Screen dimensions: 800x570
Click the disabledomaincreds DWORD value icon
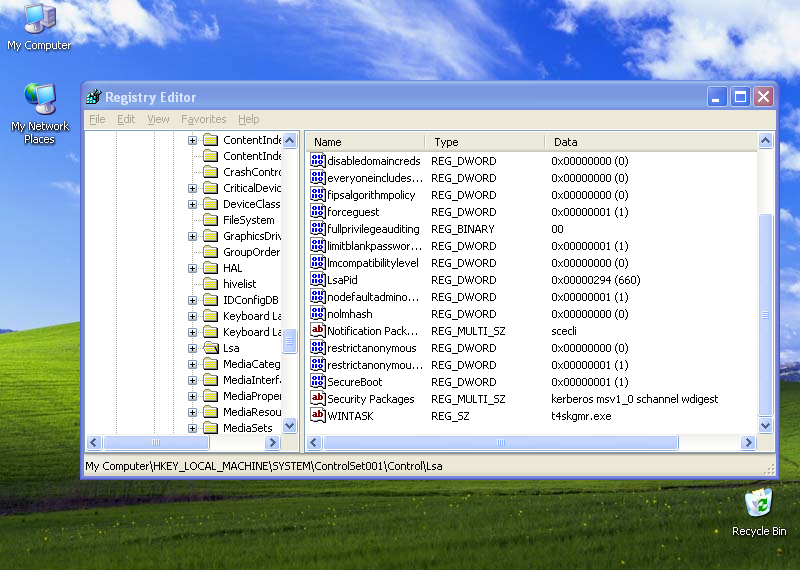tap(317, 161)
